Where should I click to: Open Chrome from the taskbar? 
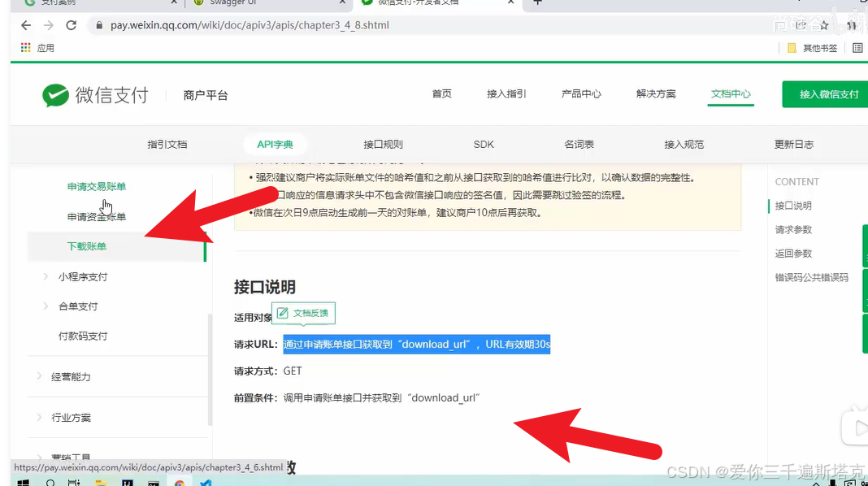point(180,483)
